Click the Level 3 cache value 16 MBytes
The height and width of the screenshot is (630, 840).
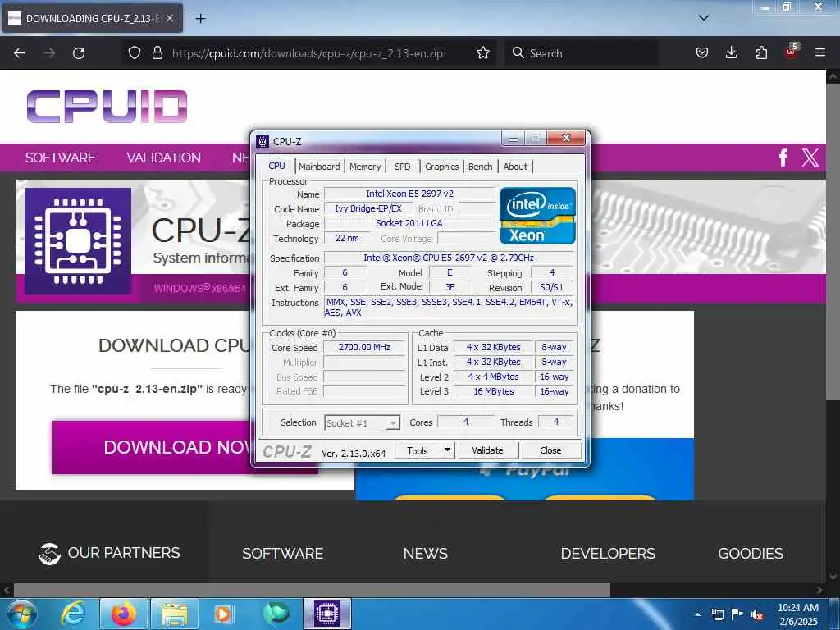pyautogui.click(x=493, y=391)
